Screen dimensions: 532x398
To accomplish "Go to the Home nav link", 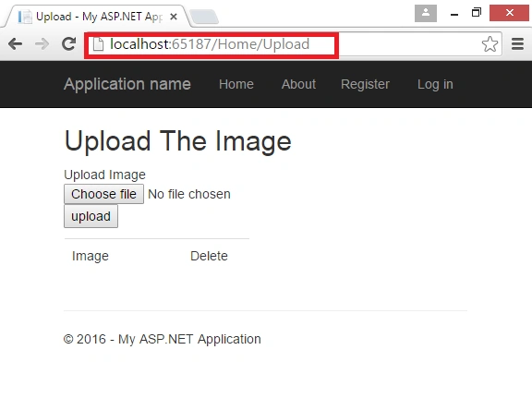I will click(x=236, y=84).
